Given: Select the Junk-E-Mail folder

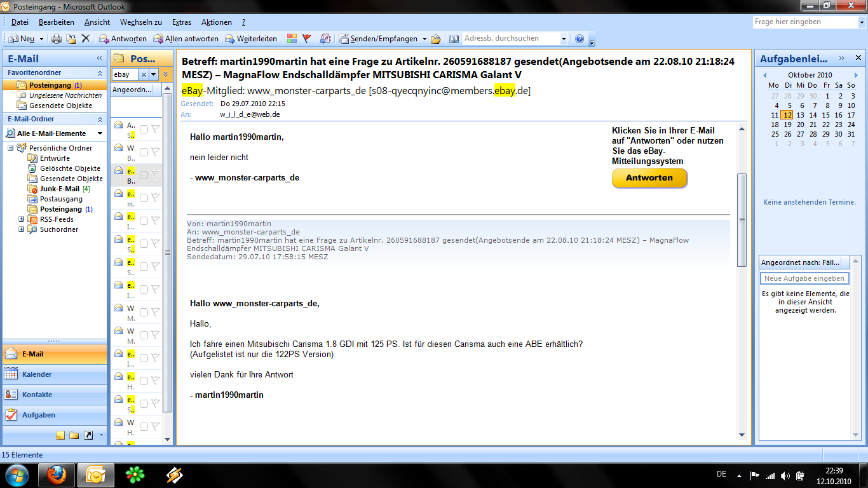Looking at the screenshot, I should (59, 189).
